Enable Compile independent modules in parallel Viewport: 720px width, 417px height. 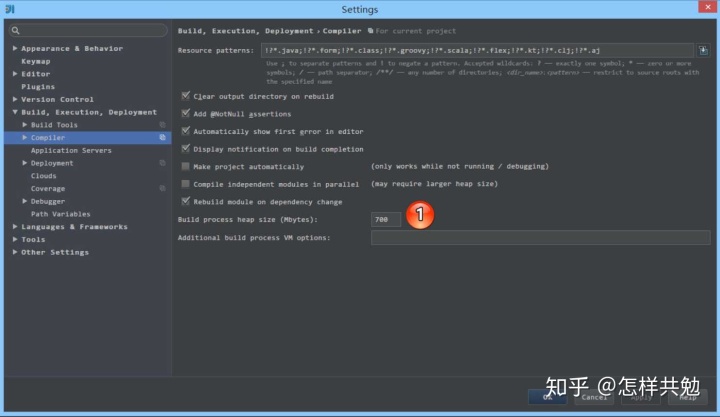(186, 184)
